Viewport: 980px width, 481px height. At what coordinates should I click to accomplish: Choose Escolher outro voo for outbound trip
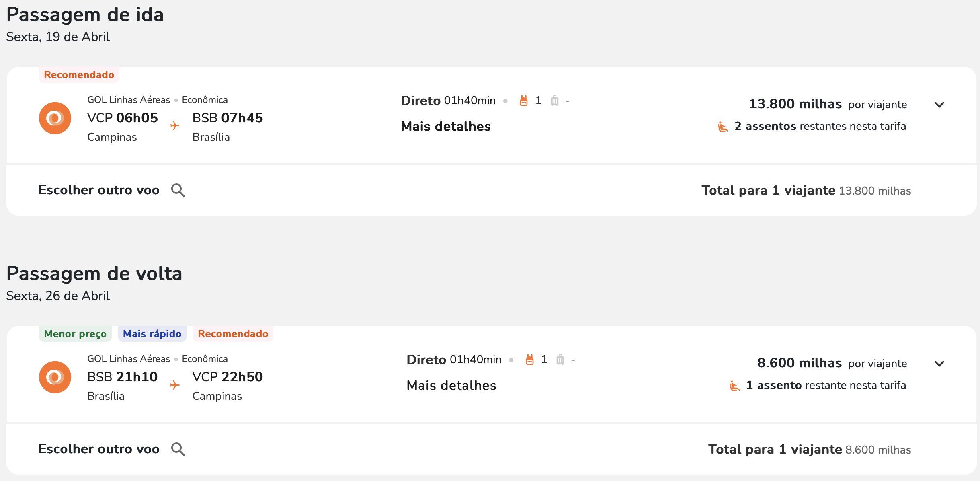click(99, 190)
